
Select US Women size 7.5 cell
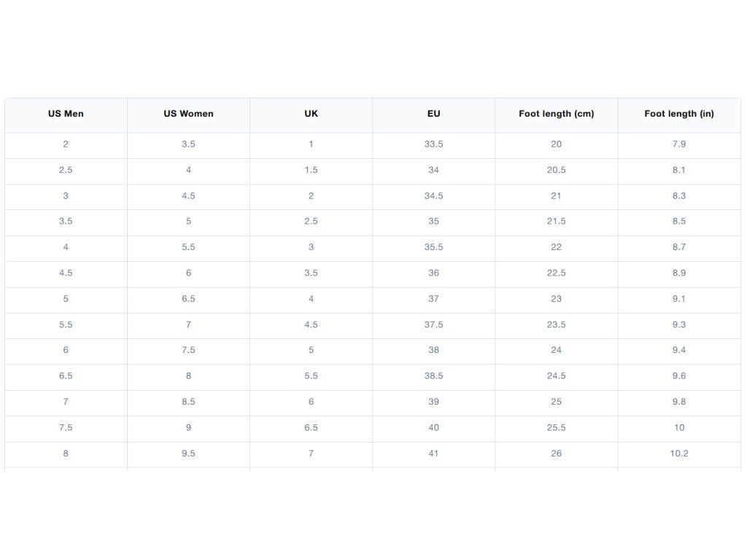click(x=189, y=351)
